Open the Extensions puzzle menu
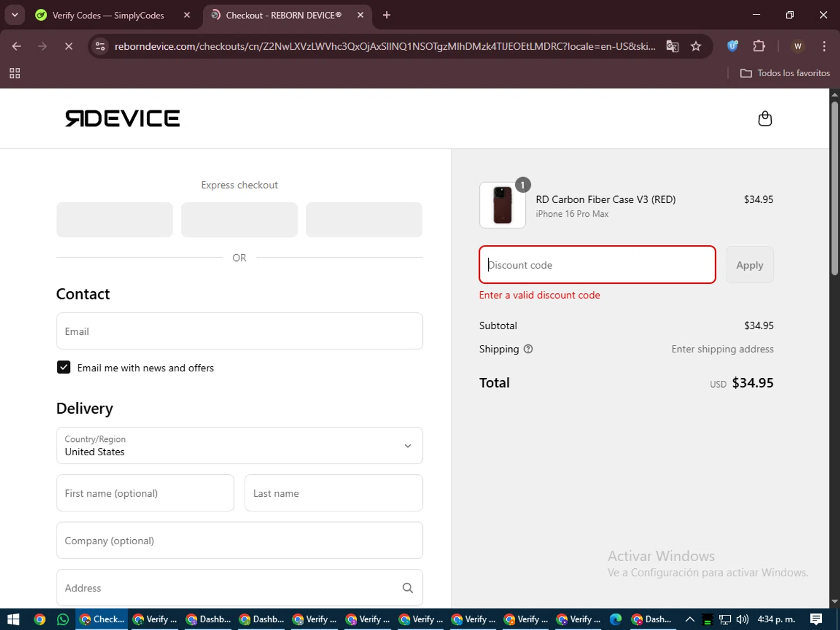The image size is (840, 630). pyautogui.click(x=759, y=46)
